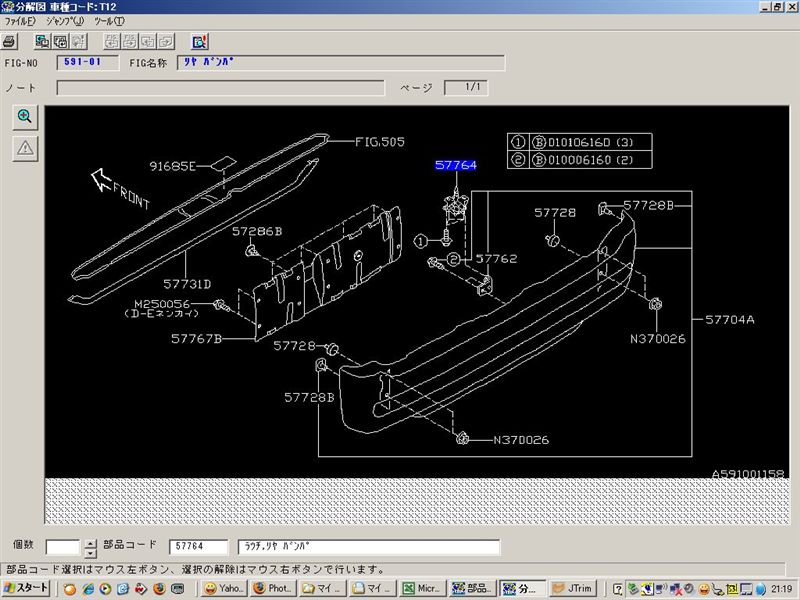
Task: Open the JTrim taskbar button
Action: (x=573, y=589)
